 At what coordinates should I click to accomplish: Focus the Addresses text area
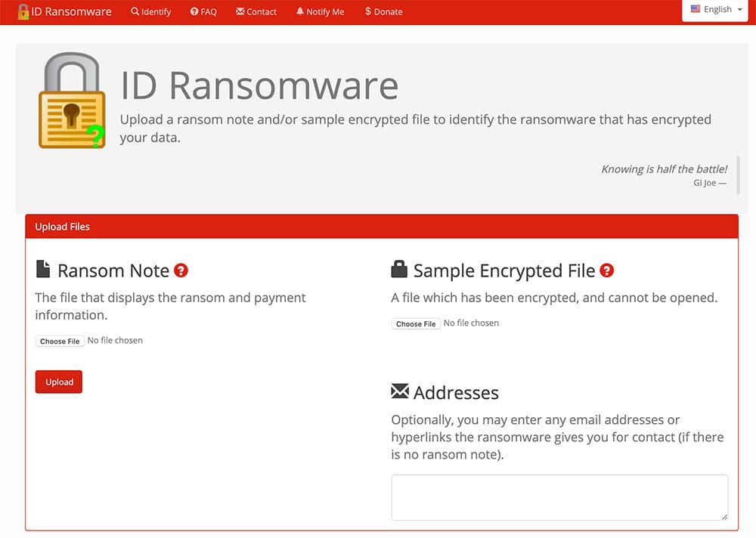[x=559, y=497]
